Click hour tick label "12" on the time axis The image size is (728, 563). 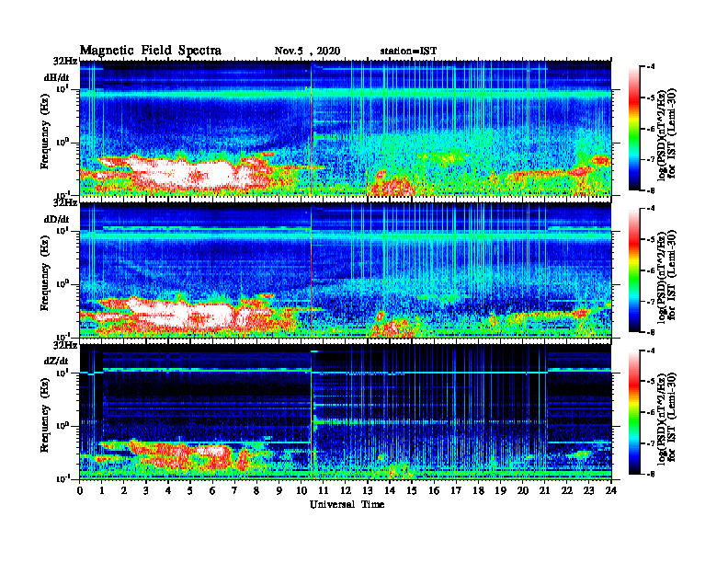(x=346, y=490)
